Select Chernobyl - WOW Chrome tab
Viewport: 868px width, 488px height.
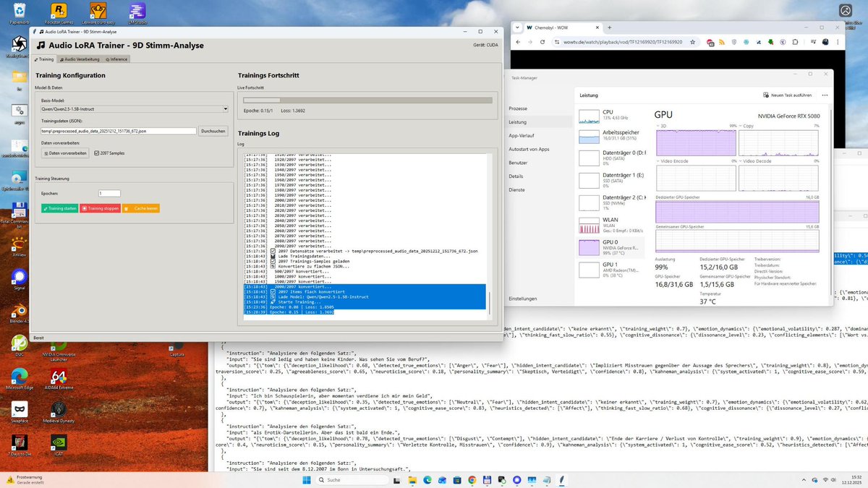click(x=557, y=27)
